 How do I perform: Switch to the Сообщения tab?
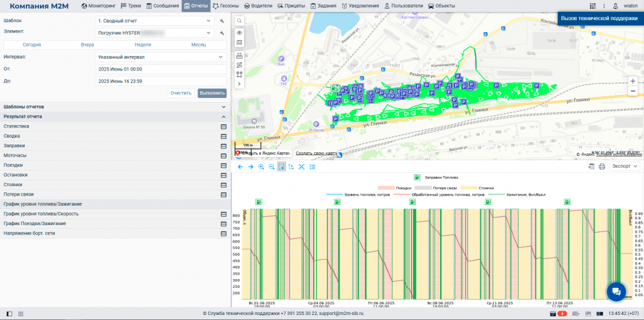[x=163, y=6]
